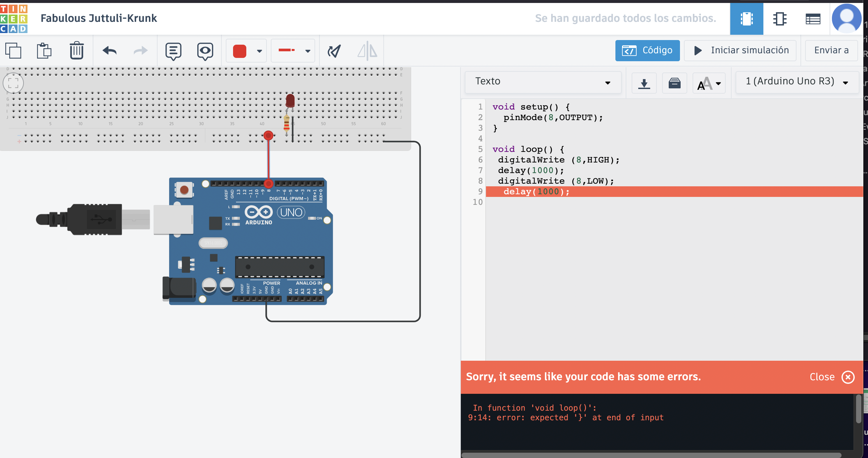The image size is (868, 458).
Task: Click the copy icon in toolbar
Action: (x=13, y=51)
